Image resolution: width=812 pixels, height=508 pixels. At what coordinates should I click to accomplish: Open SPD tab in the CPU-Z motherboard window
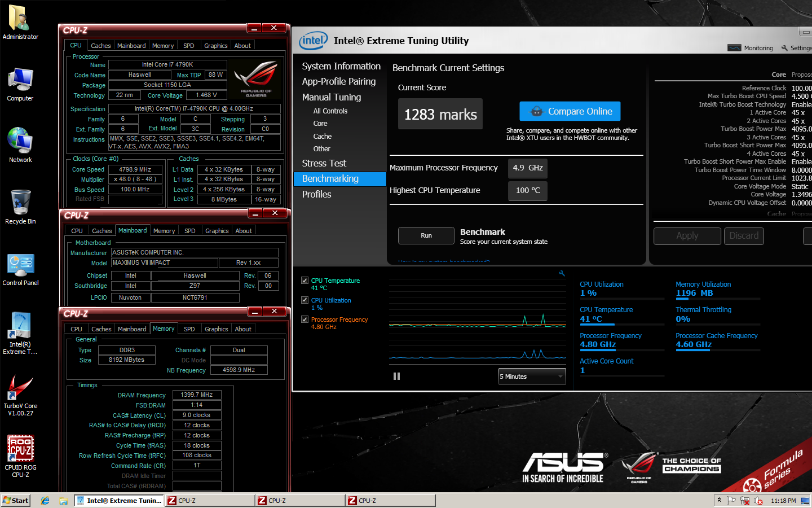click(x=190, y=231)
